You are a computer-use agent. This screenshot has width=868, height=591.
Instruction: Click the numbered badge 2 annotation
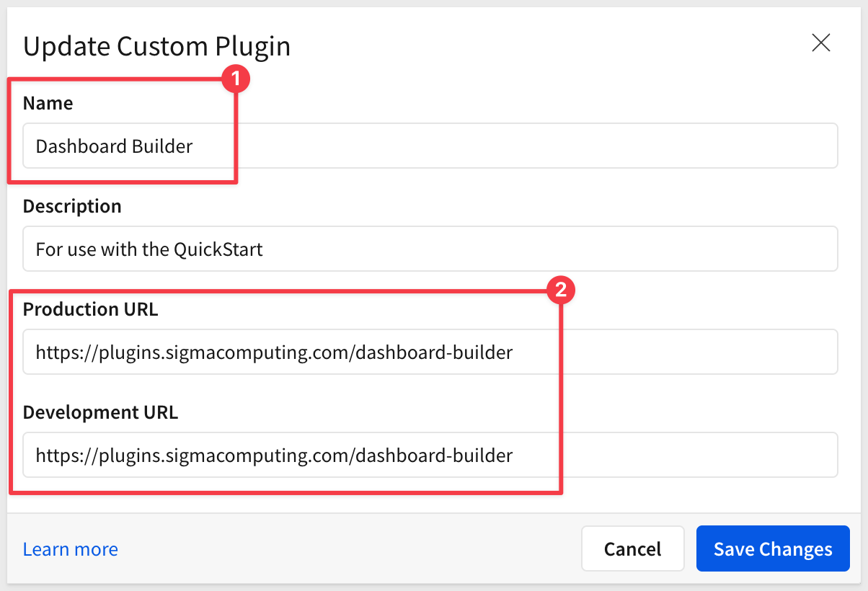point(560,291)
